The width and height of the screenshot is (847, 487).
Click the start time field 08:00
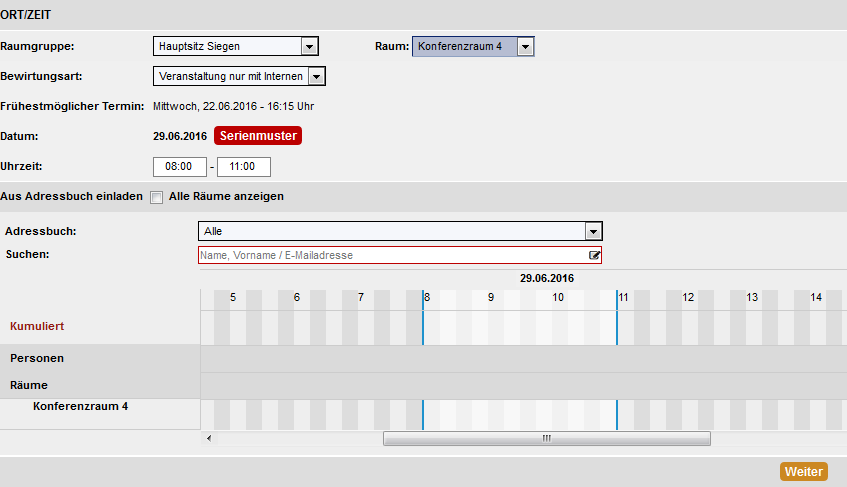[179, 167]
